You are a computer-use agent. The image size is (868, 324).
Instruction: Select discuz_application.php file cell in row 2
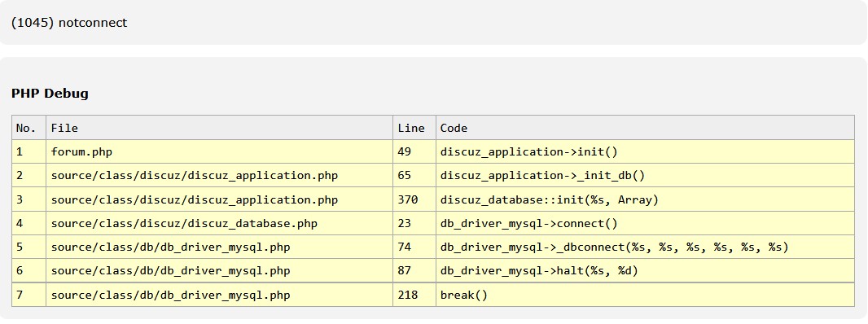coord(219,176)
